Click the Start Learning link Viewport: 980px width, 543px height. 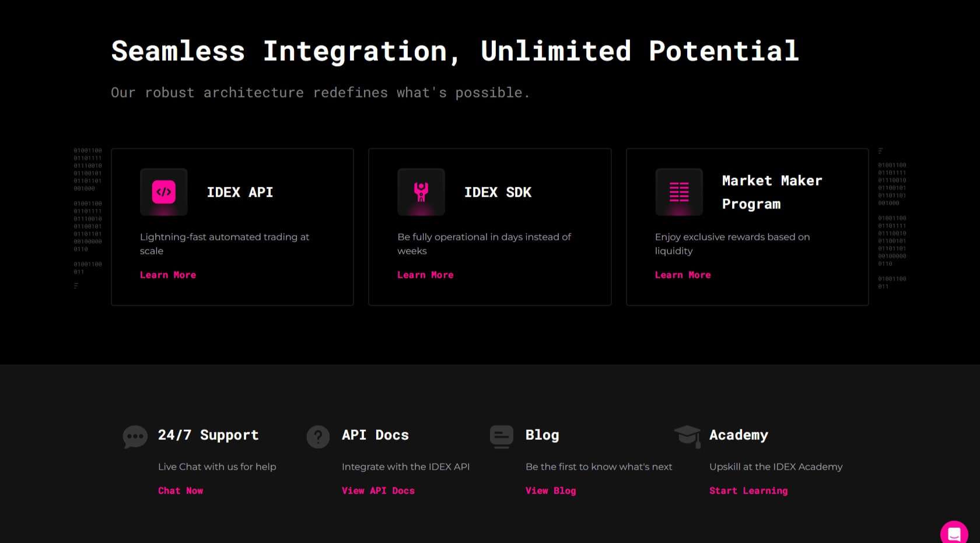coord(748,491)
